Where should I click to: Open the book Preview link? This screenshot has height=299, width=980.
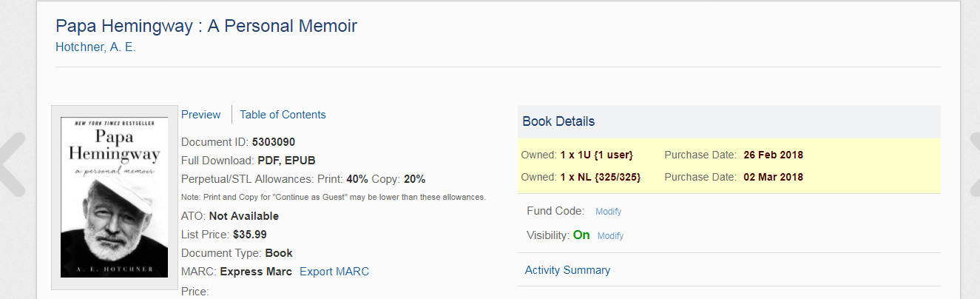[x=200, y=115]
